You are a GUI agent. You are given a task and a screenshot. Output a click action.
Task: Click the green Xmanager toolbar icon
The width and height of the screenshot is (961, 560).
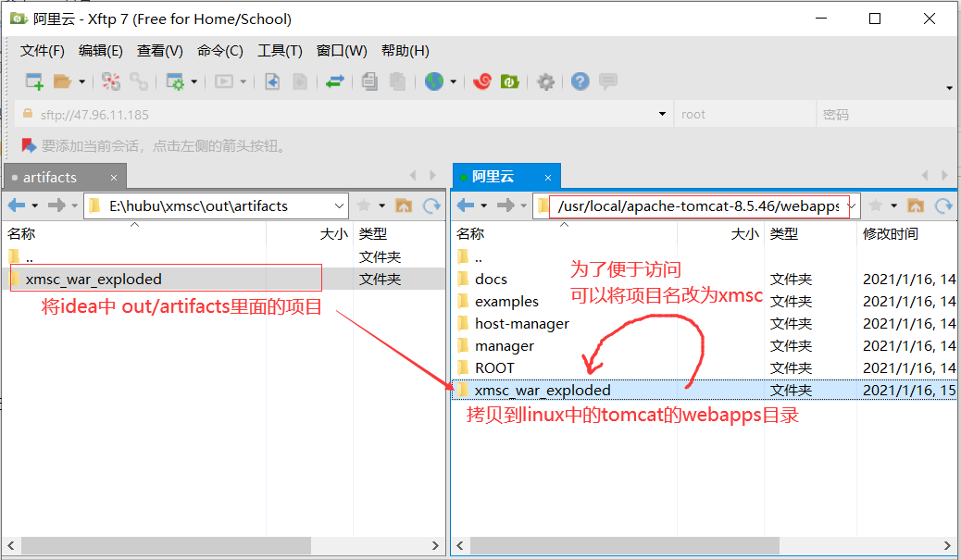pyautogui.click(x=509, y=81)
